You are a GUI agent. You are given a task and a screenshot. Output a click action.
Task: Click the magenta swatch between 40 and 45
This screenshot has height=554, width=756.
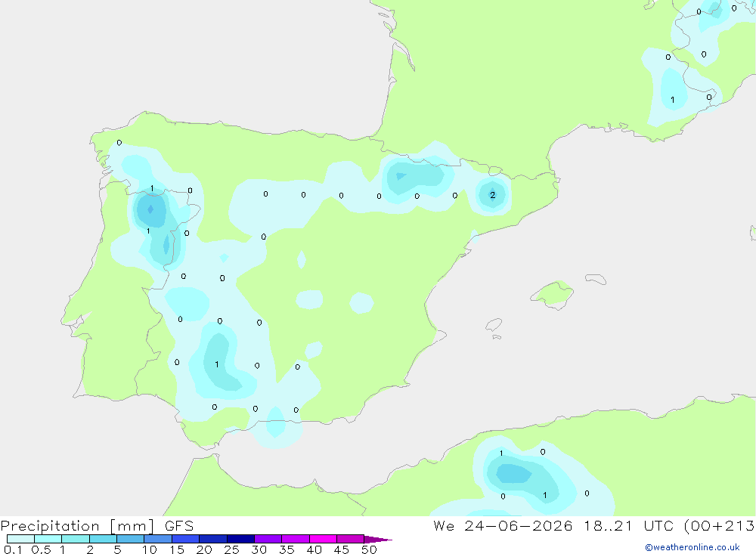(323, 539)
